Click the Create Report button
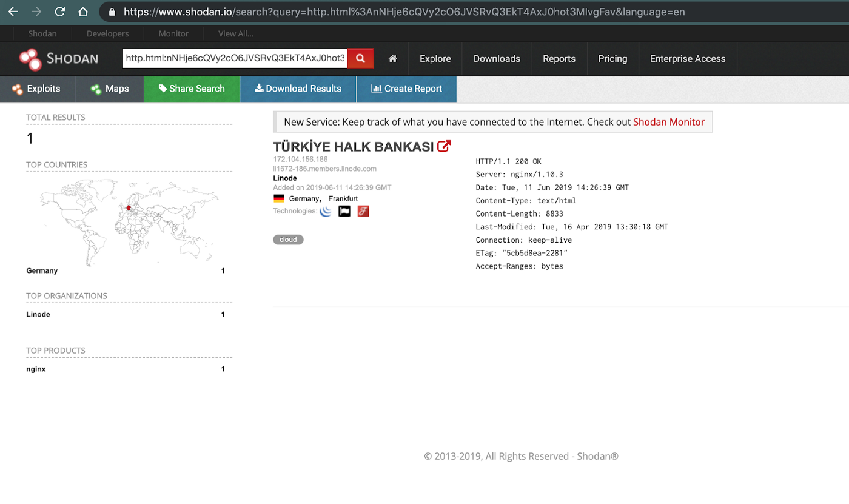The width and height of the screenshot is (849, 504). (406, 89)
